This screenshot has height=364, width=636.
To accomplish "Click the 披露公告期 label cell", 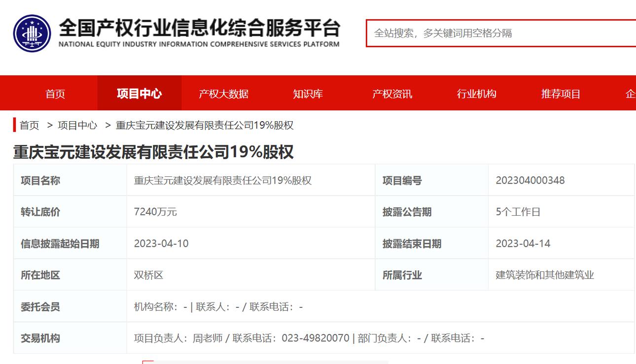I will 432,212.
